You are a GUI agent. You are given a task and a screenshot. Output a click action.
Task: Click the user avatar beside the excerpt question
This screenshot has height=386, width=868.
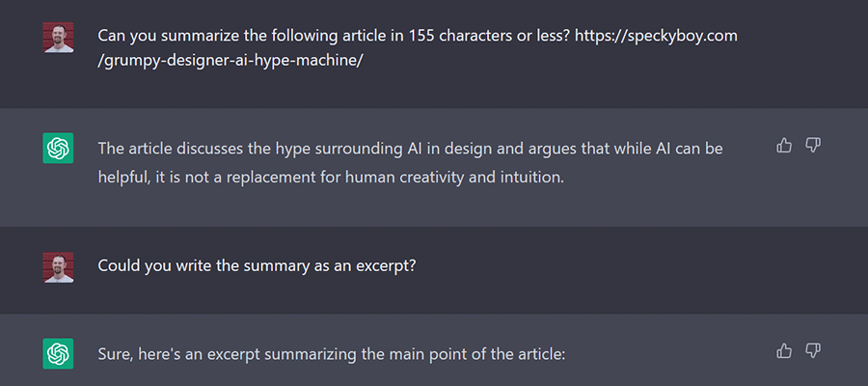[x=59, y=267]
